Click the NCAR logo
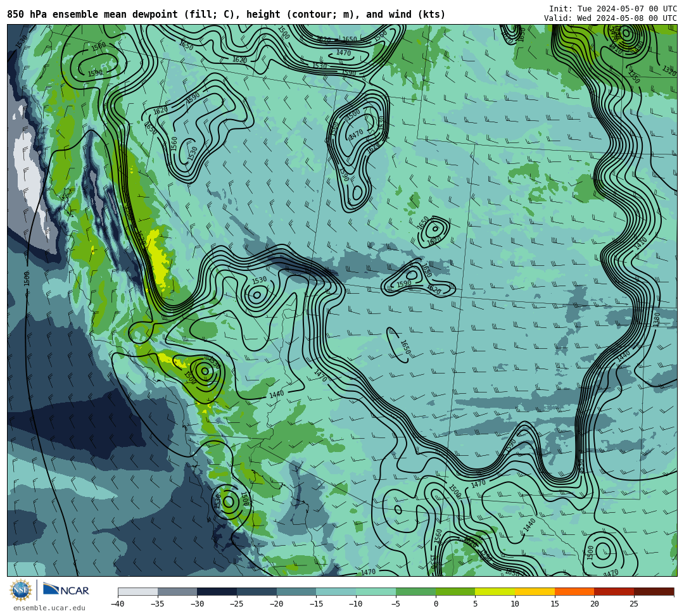The width and height of the screenshot is (684, 616). click(66, 590)
